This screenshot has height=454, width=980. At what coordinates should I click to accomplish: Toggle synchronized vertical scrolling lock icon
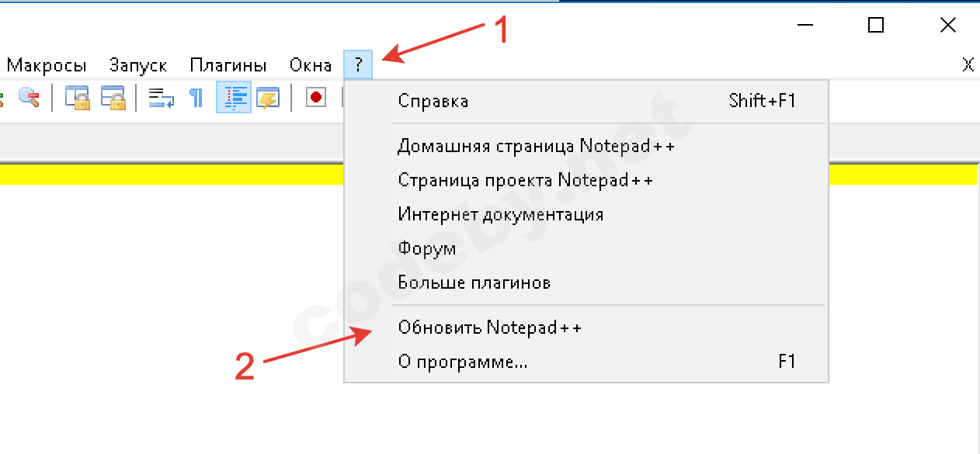pos(77,97)
